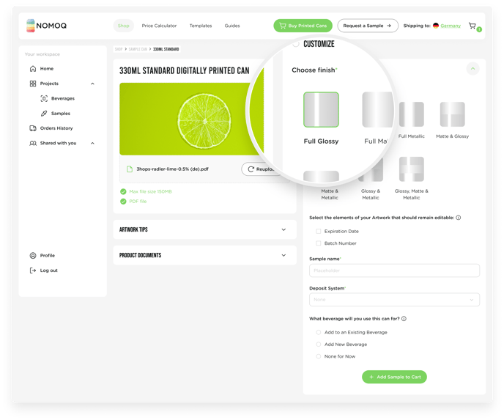Click info icon beside beverage question
Viewport: 504px width, 420px height.
[x=404, y=319]
